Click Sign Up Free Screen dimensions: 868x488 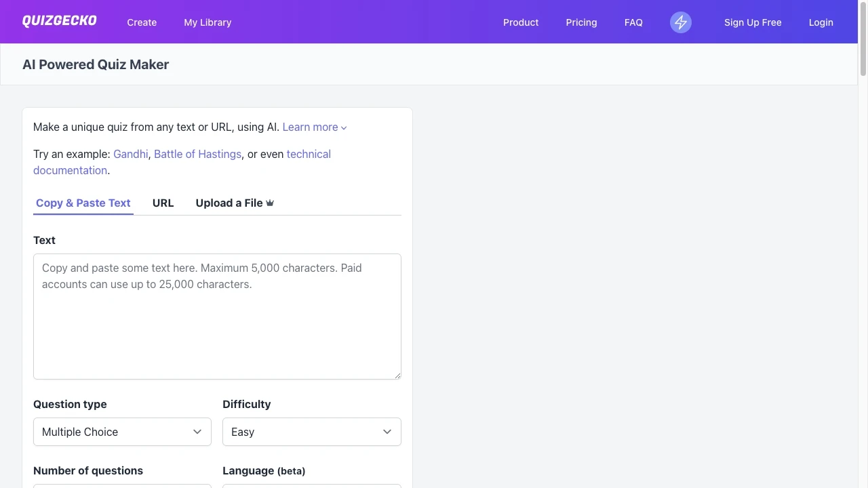[x=753, y=22]
